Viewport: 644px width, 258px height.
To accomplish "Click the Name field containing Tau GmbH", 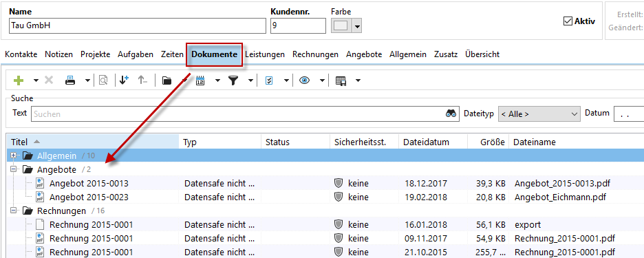I will click(x=137, y=26).
